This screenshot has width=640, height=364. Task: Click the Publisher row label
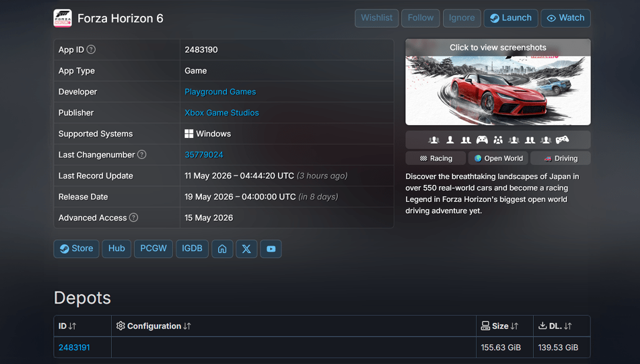(x=76, y=113)
